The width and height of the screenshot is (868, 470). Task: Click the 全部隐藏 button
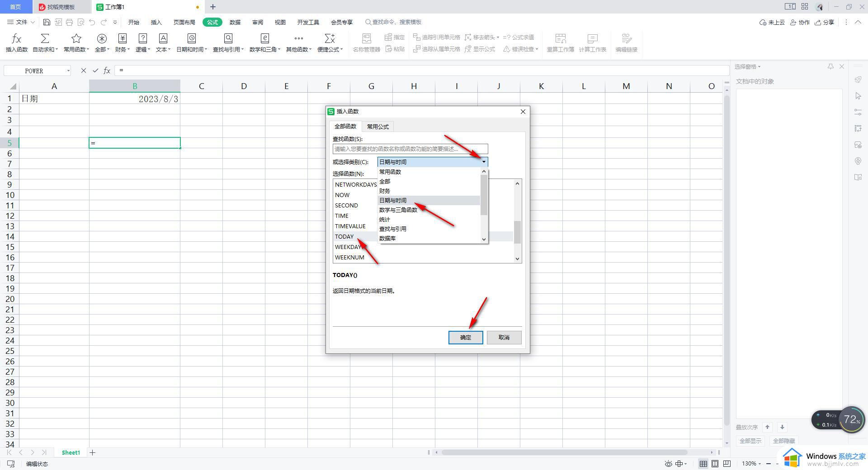pyautogui.click(x=784, y=441)
